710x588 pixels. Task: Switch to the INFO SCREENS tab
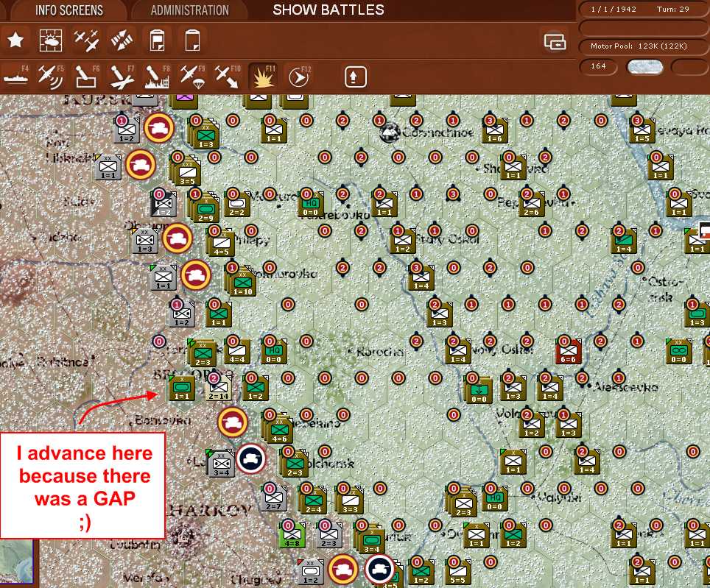[68, 10]
